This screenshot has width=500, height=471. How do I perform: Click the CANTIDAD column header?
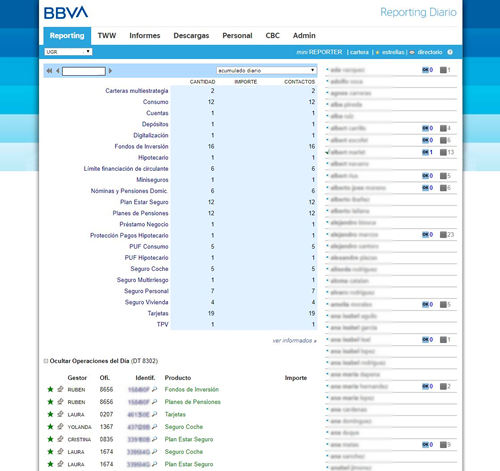pyautogui.click(x=202, y=82)
